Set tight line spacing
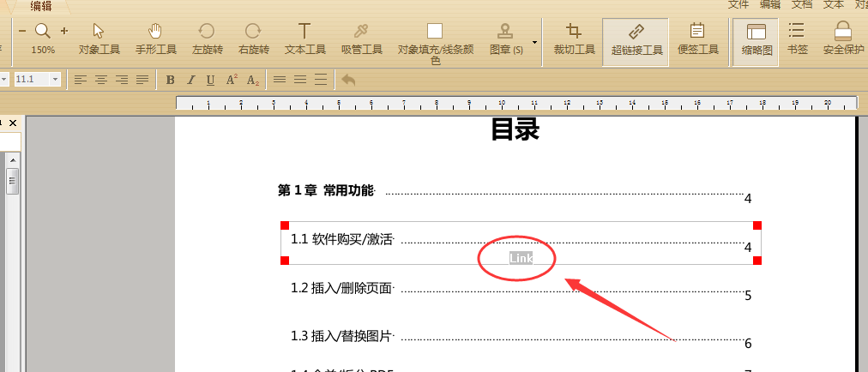The image size is (868, 372). [x=280, y=80]
